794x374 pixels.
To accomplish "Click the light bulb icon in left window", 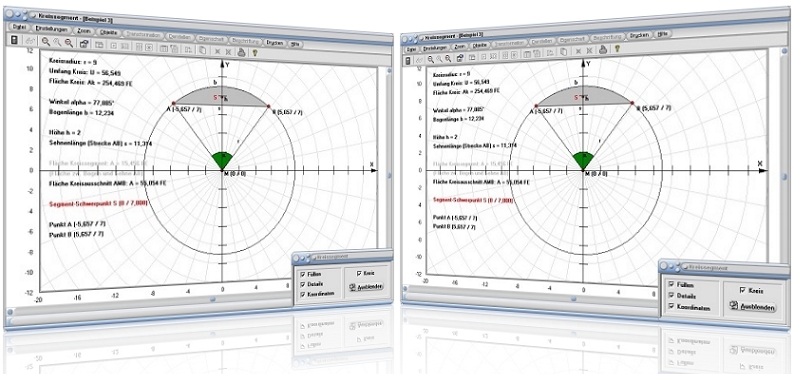I will 255,53.
